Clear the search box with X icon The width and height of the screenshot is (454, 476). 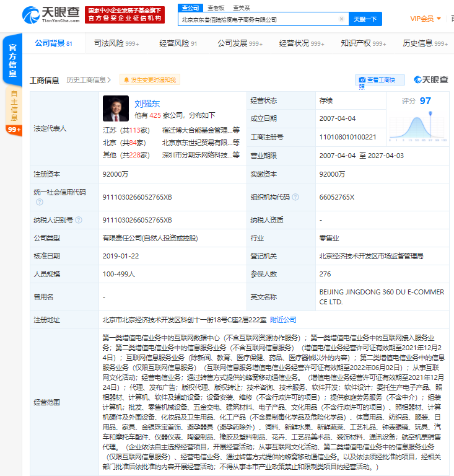pos(341,19)
